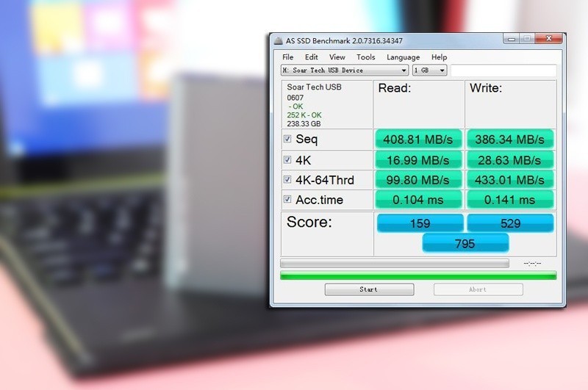Click the 0607 firmware text
Viewport: 588px width, 390px height.
(x=295, y=98)
